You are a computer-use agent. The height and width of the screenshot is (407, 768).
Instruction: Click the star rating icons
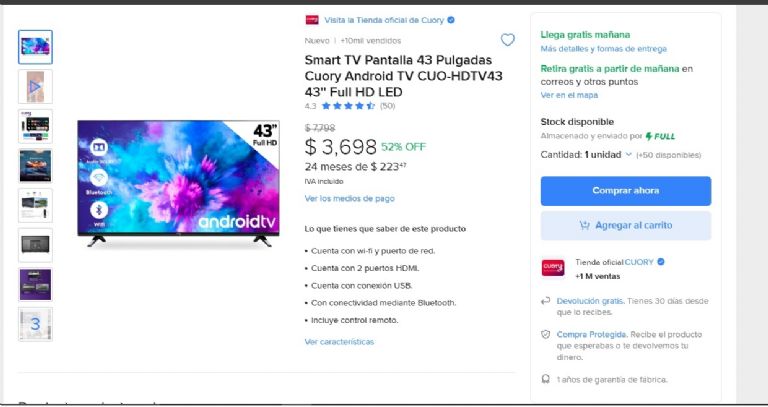[x=348, y=106]
